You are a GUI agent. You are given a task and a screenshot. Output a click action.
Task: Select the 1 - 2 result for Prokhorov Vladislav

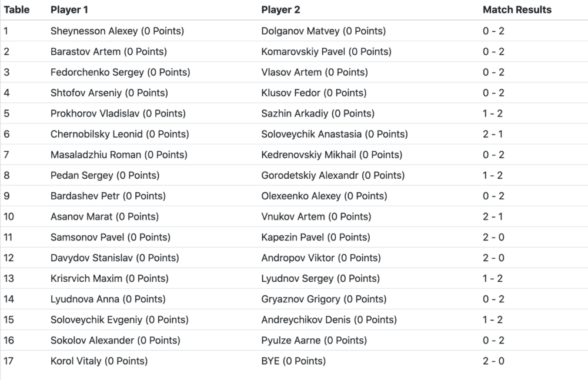coord(493,114)
